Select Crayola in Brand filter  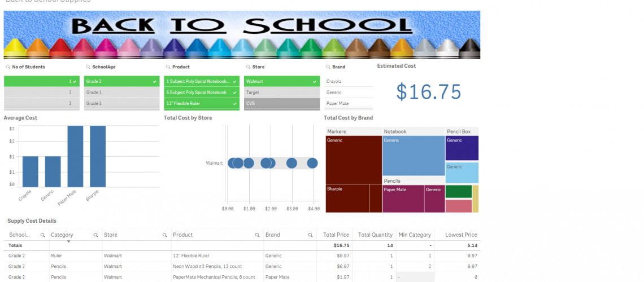click(x=349, y=81)
